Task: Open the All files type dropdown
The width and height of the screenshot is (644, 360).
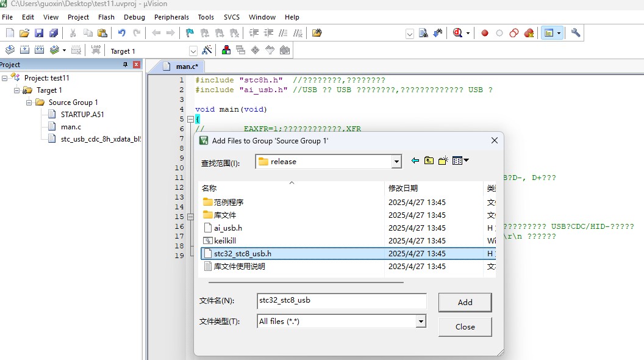Action: pos(421,322)
